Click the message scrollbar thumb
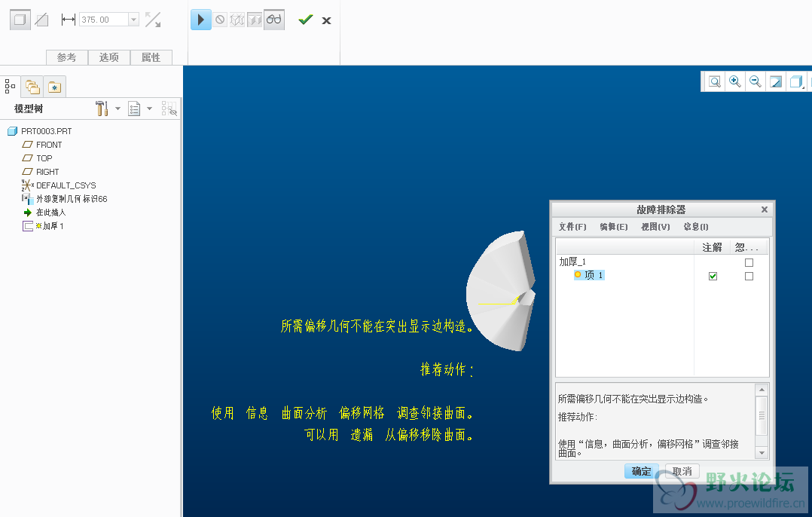812x517 pixels. pos(762,415)
